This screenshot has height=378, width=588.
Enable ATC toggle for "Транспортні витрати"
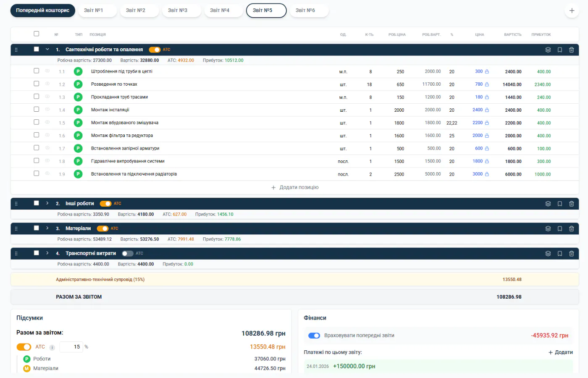(128, 253)
